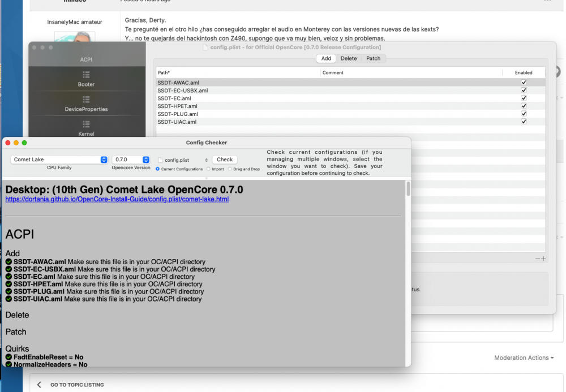Click the back chevron next to Go To Topic Listing
Viewport: 566px width, 392px height.
(39, 385)
